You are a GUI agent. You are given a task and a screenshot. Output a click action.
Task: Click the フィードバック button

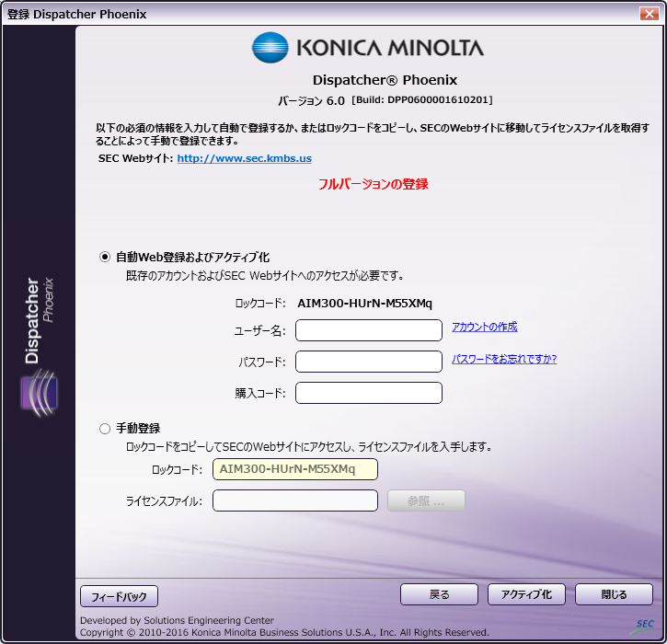click(x=119, y=596)
